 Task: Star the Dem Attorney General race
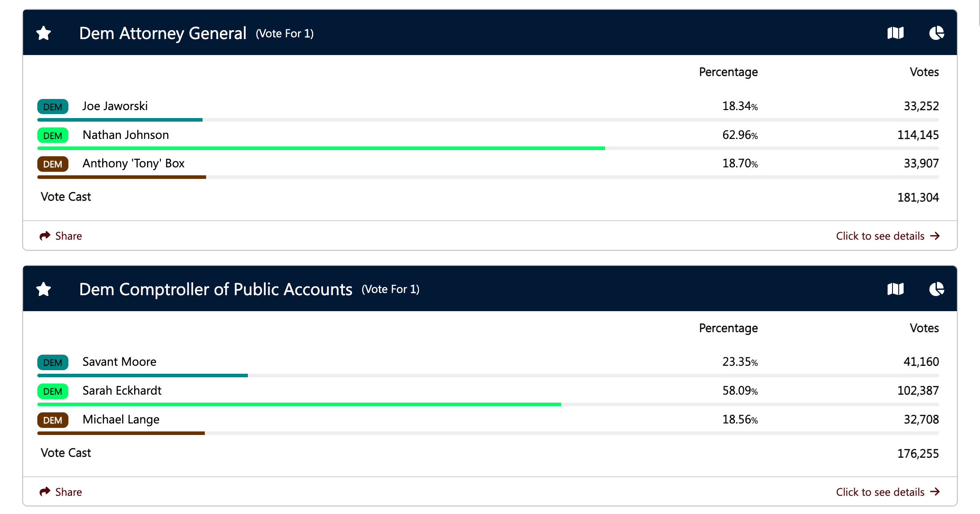pyautogui.click(x=44, y=33)
